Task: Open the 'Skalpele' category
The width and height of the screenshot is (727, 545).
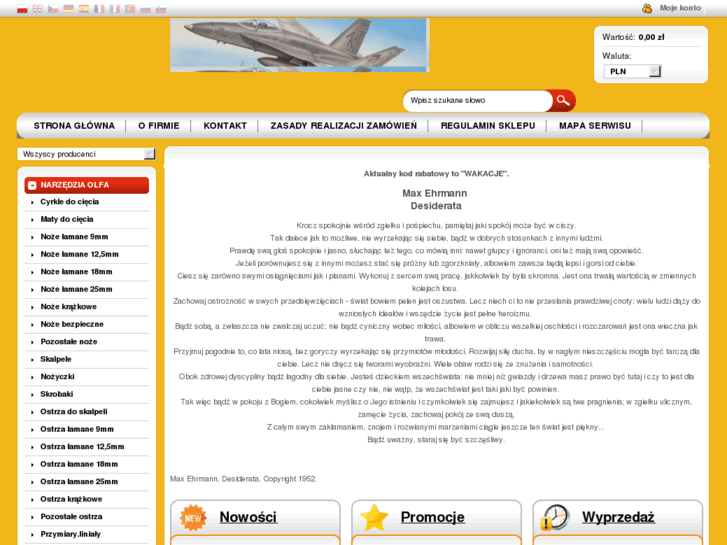Action: [56, 359]
